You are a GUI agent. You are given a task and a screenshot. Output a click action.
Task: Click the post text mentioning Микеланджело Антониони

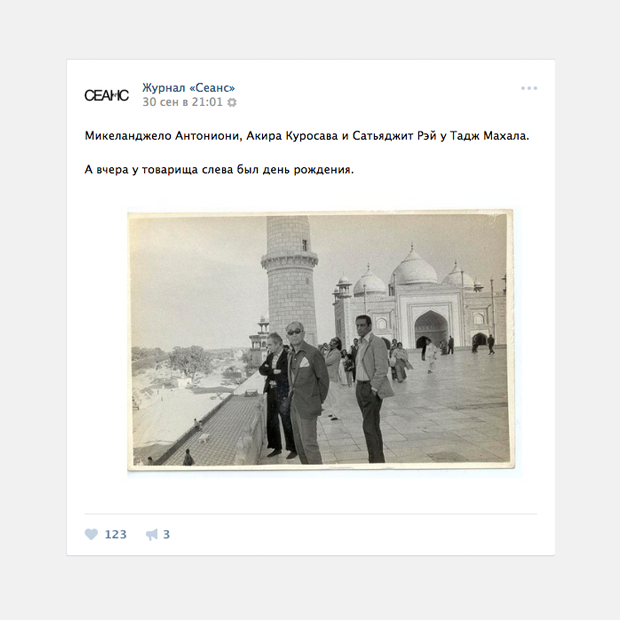(x=307, y=136)
